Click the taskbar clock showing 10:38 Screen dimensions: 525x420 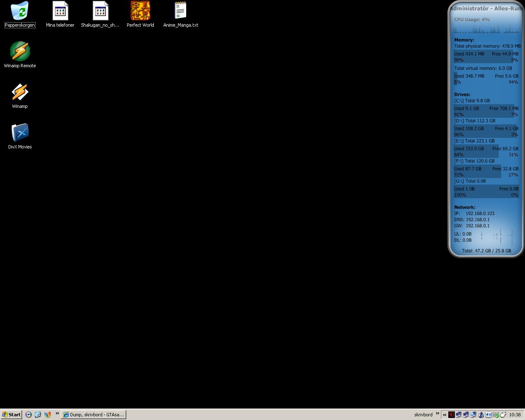[x=515, y=415]
